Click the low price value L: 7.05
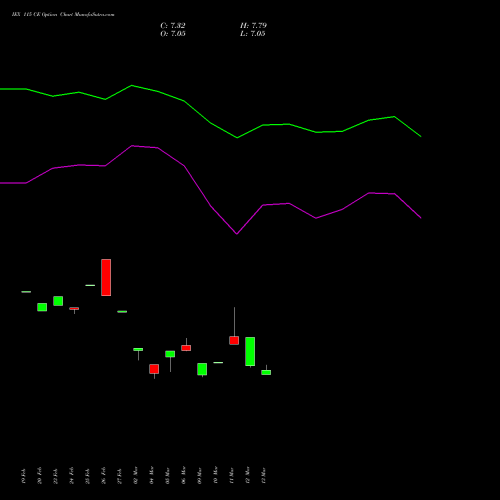 point(253,34)
